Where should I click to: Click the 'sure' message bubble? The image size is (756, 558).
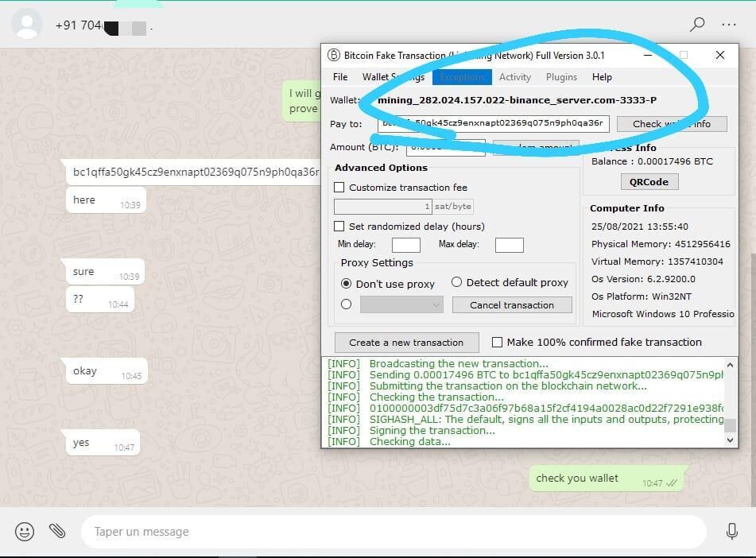105,272
